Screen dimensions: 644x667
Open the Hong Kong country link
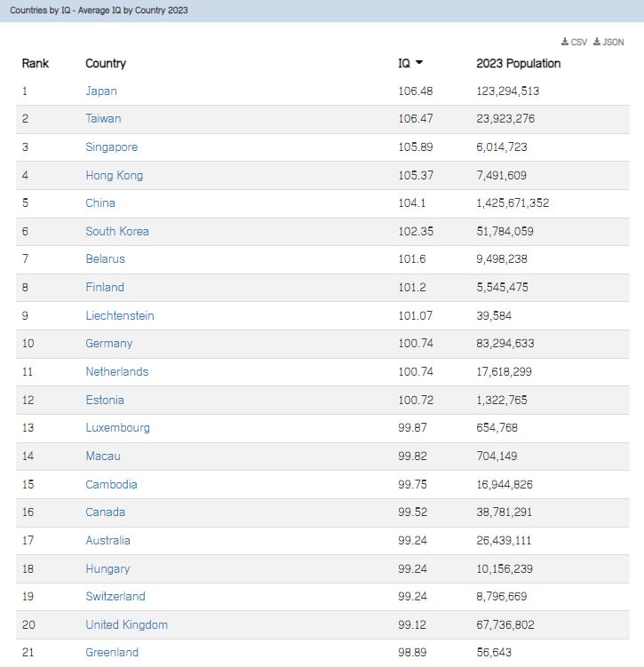(x=114, y=175)
